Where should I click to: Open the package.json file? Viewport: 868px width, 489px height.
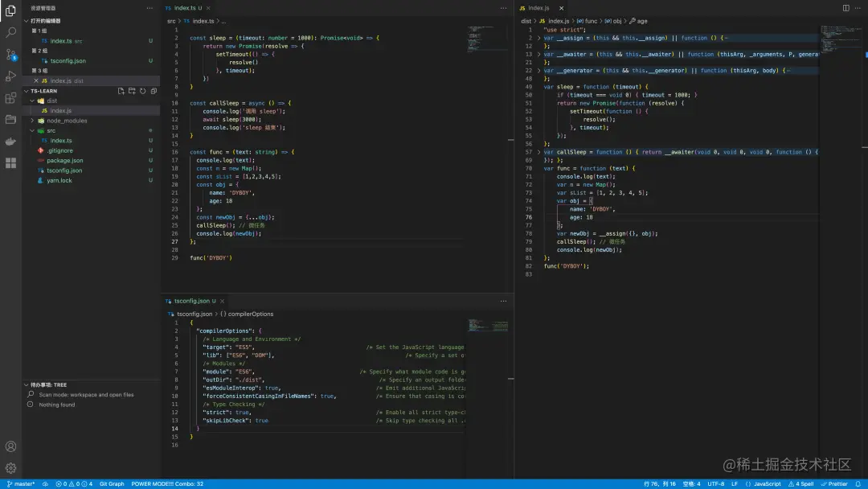(92, 161)
